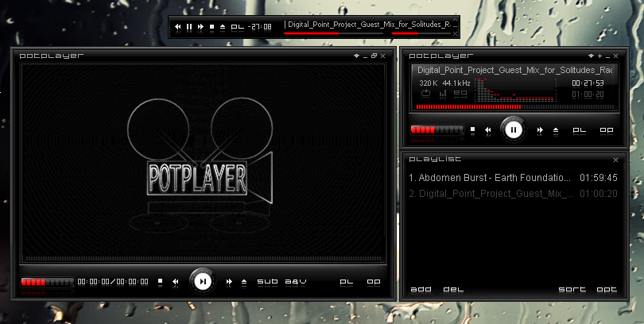
Task: Restore the video window size
Action: click(374, 56)
